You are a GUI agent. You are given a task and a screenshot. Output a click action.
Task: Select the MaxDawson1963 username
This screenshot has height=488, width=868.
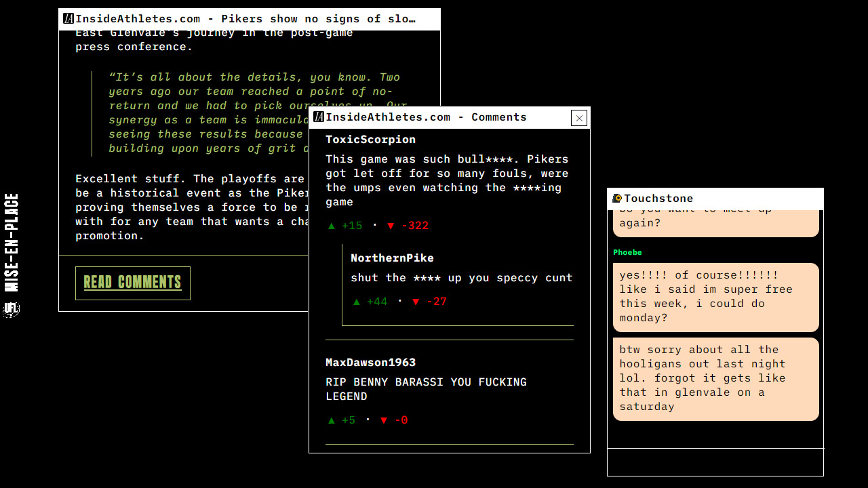[370, 363]
